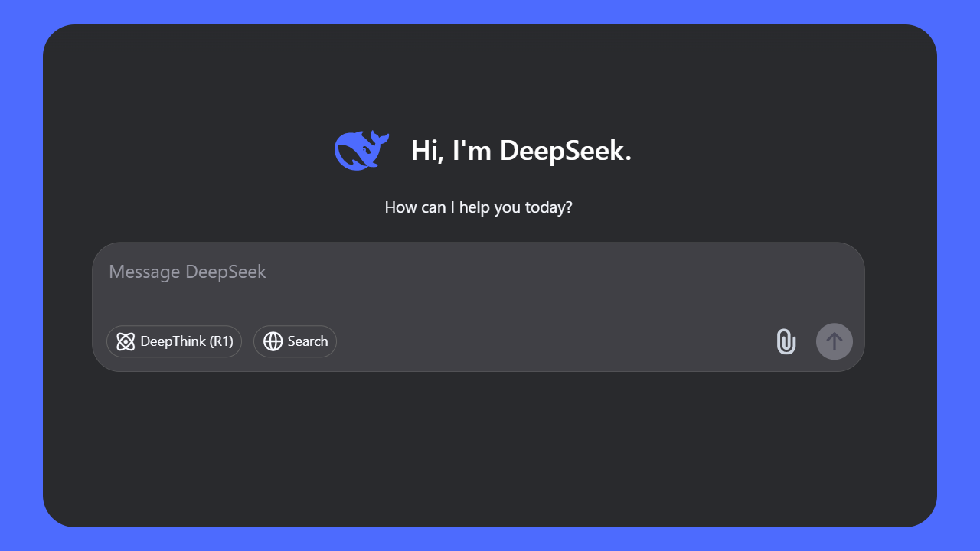Click the atom icon inside DeepThink (R1)
Image resolution: width=980 pixels, height=551 pixels.
coord(126,341)
